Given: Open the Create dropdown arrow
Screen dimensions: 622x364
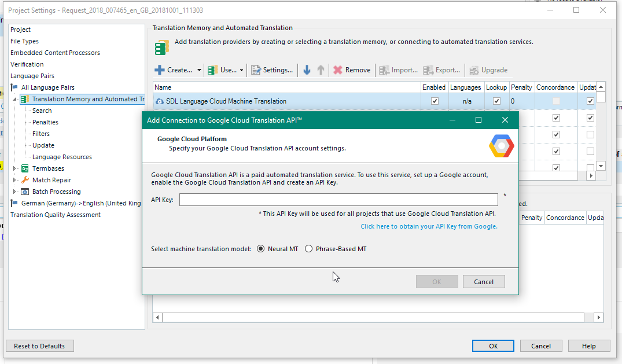Looking at the screenshot, I should (x=199, y=70).
